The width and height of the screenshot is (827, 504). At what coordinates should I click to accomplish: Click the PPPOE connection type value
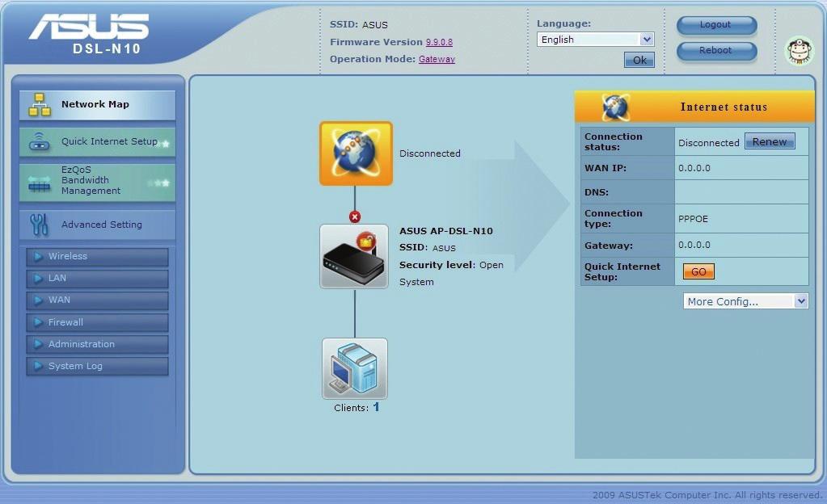pyautogui.click(x=693, y=219)
